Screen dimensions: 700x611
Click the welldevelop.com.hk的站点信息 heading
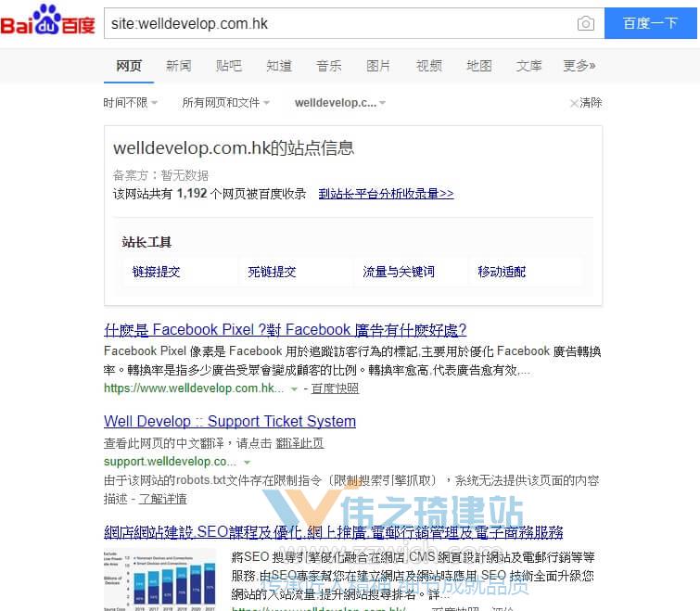(x=234, y=147)
